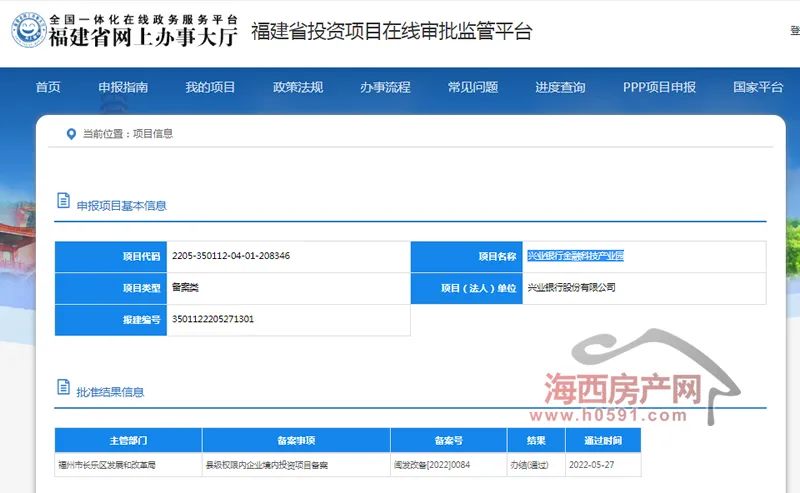
Task: Click the 备案号 column header
Action: coord(448,440)
